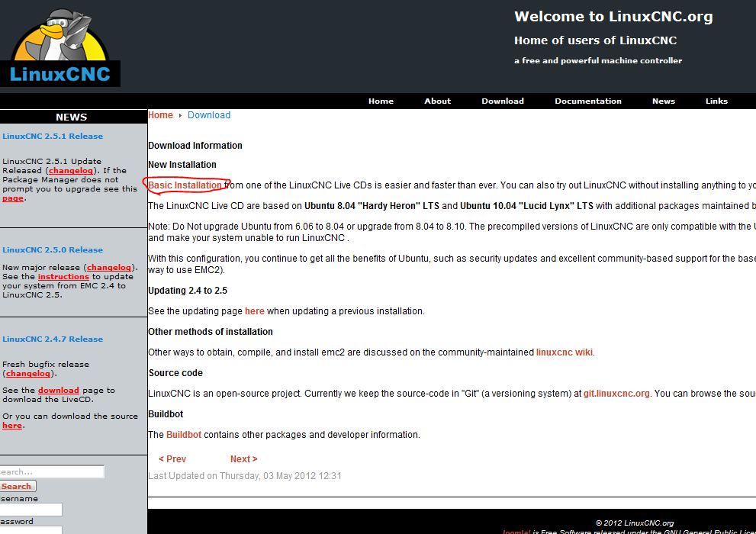This screenshot has height=534, width=756.
Task: Click the 'Source code' heading
Action: (x=175, y=373)
